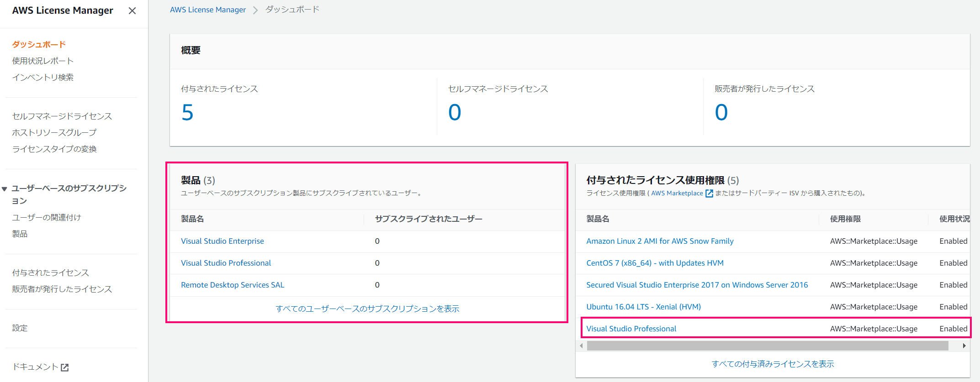
Task: Click the horizontal scrollbar thumb in the entitlements table
Action: 768,346
